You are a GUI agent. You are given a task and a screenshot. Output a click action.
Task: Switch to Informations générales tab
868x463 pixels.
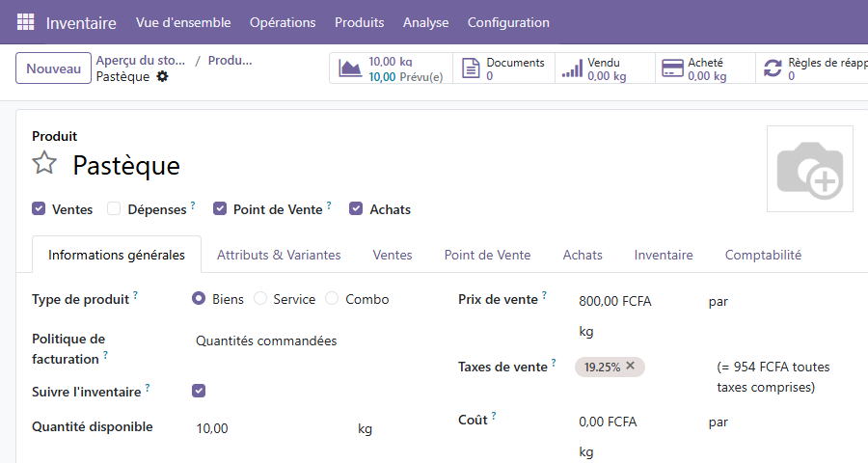click(x=117, y=255)
